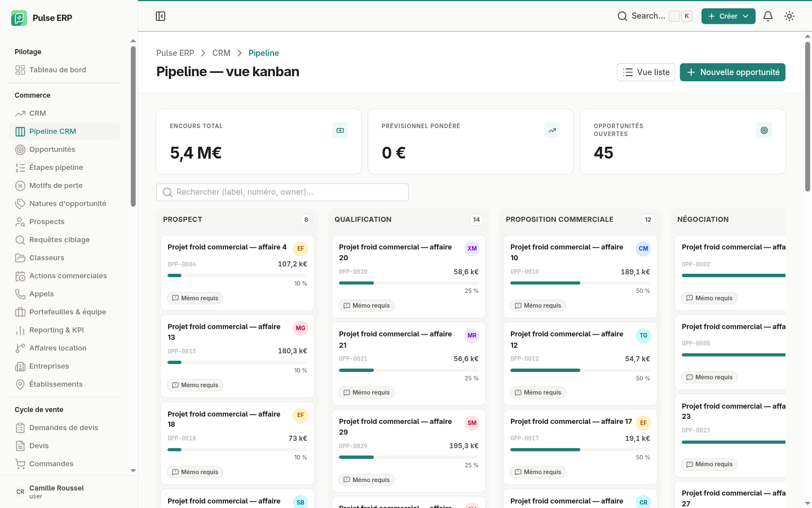Click the Négociation column header
812x508 pixels.
pyautogui.click(x=703, y=220)
